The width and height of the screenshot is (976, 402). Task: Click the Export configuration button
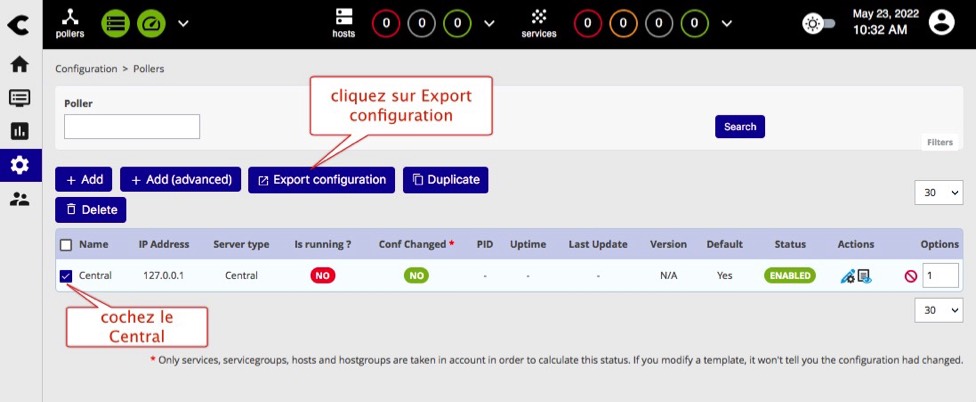[321, 180]
